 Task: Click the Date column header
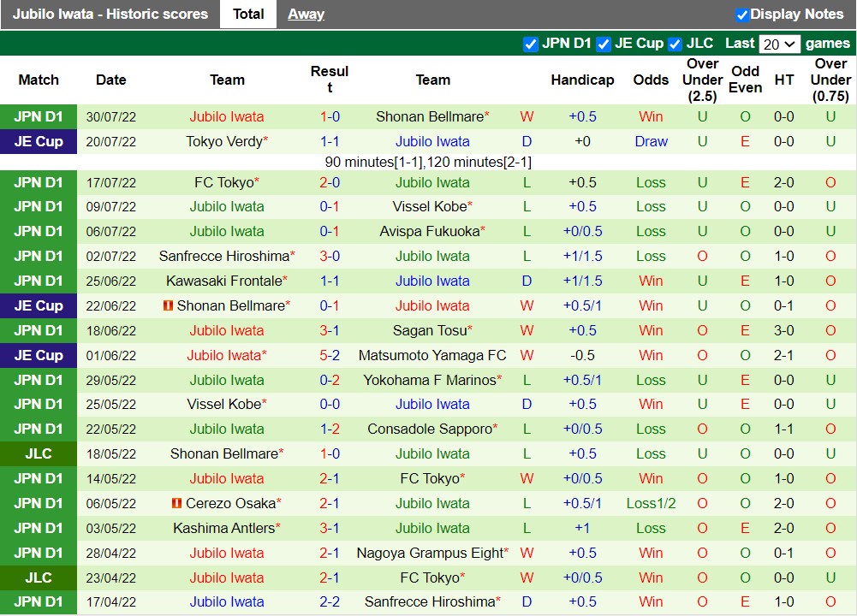pos(111,80)
